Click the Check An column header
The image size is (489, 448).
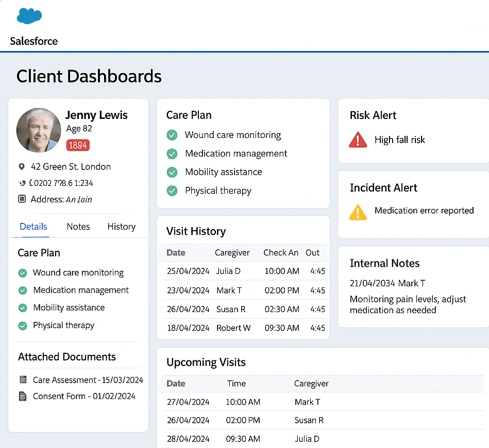281,252
